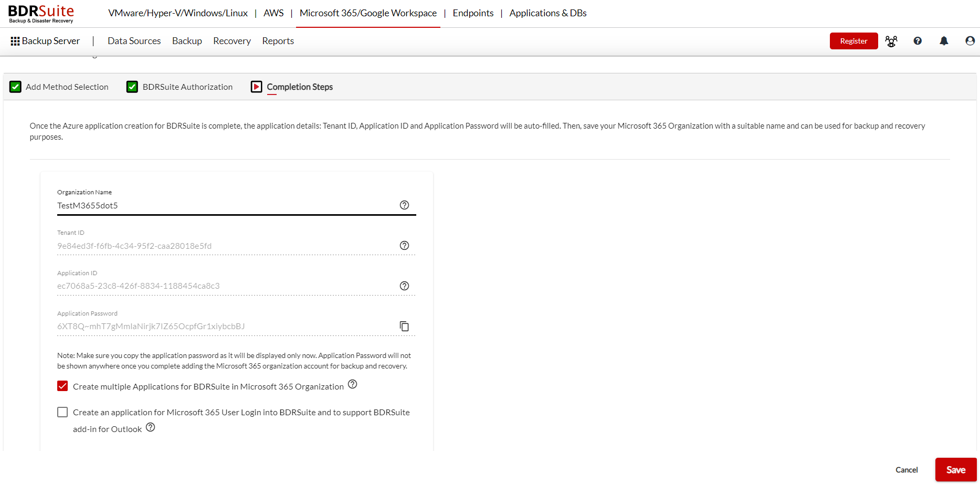The height and width of the screenshot is (484, 980).
Task: Select Microsoft 365/Google Workspace tab
Action: pyautogui.click(x=368, y=13)
